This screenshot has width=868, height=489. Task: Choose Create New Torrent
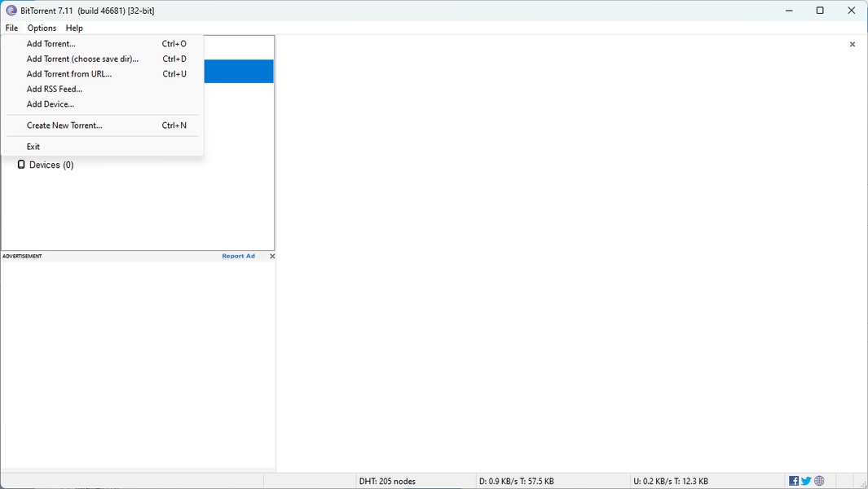click(64, 125)
